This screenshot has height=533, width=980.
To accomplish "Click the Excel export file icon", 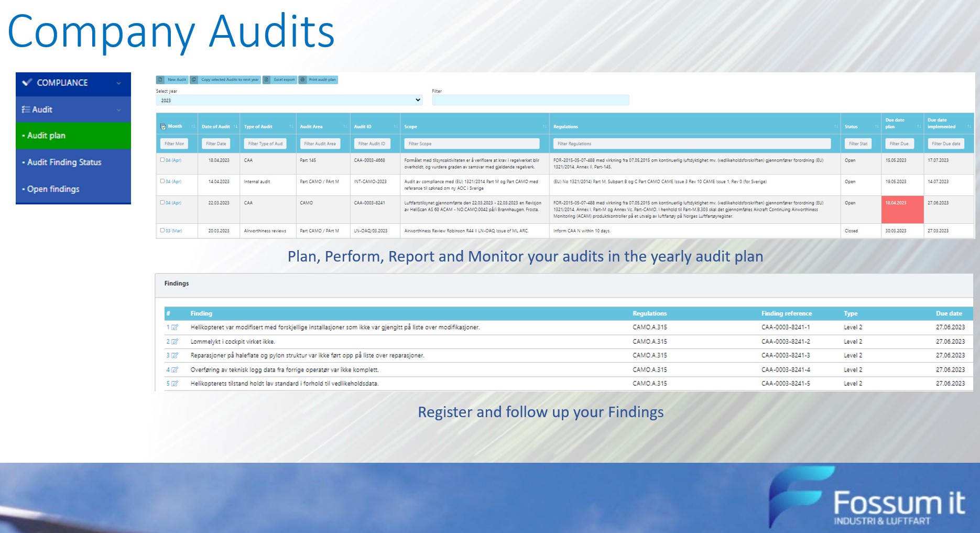I will coord(266,80).
